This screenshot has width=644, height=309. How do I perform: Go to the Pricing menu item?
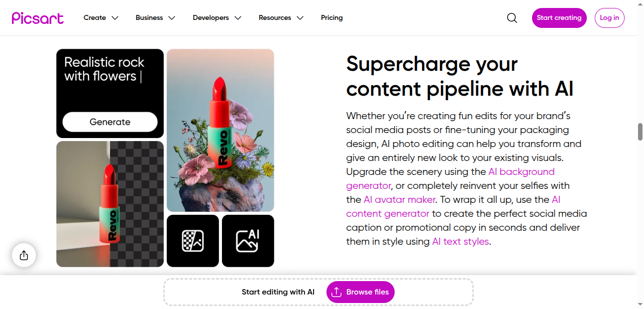click(332, 18)
